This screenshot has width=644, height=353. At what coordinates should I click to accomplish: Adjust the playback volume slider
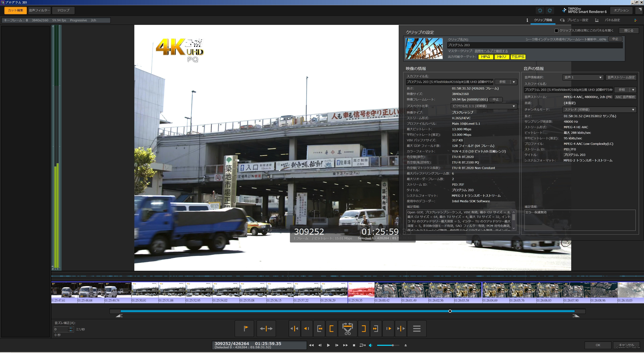point(392,345)
